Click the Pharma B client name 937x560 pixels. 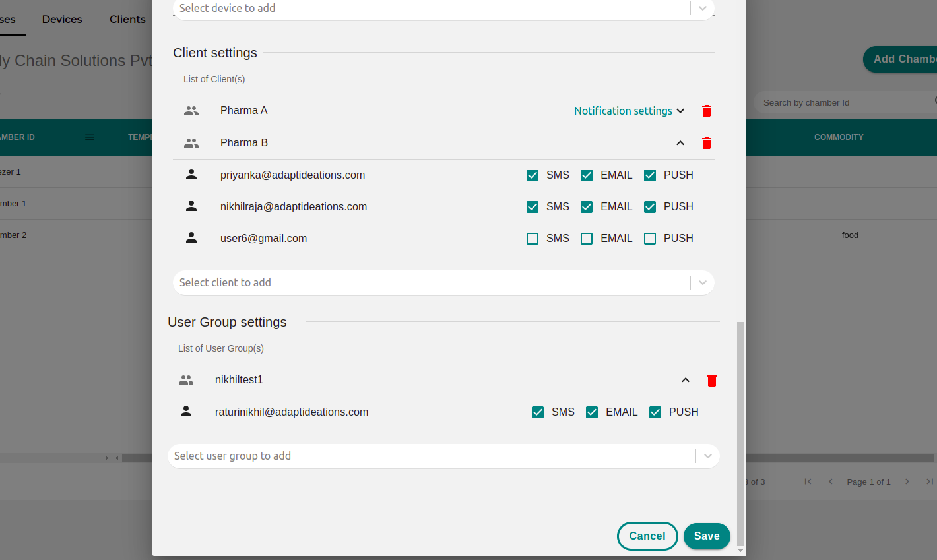[244, 143]
